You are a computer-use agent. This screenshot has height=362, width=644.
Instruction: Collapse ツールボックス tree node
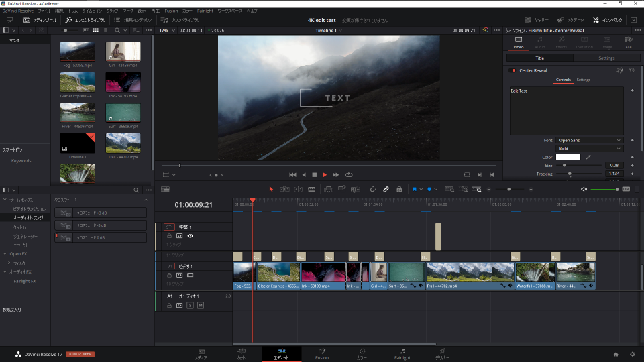pyautogui.click(x=5, y=200)
